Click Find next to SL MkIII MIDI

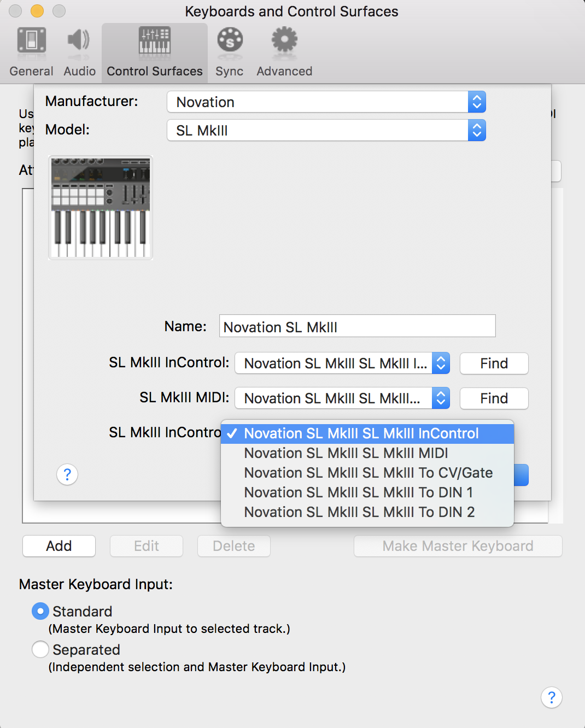[494, 398]
